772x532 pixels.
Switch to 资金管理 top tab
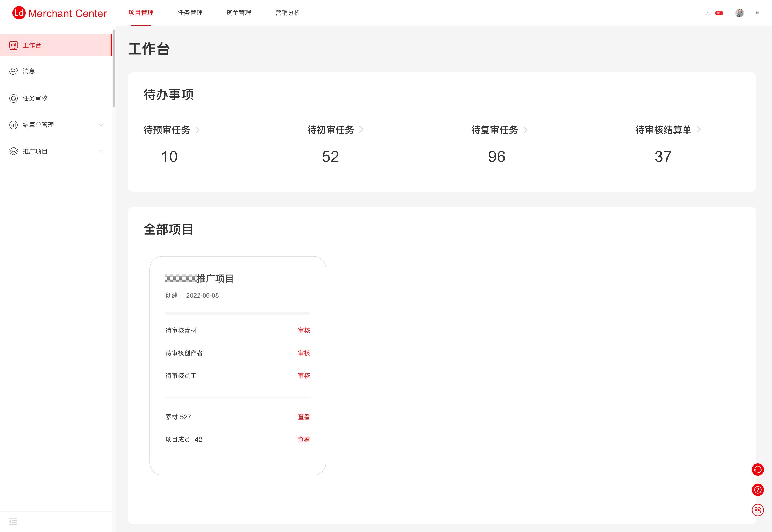point(239,13)
